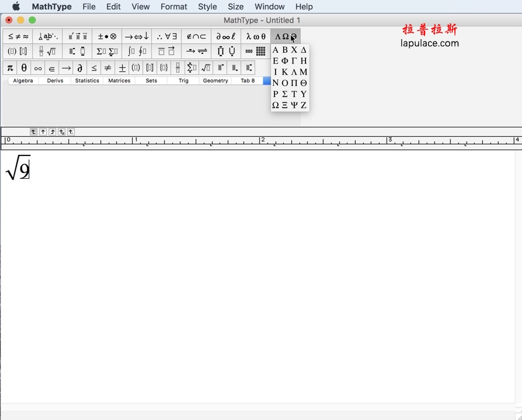
Task: Open the logic symbols palette
Action: click(166, 36)
